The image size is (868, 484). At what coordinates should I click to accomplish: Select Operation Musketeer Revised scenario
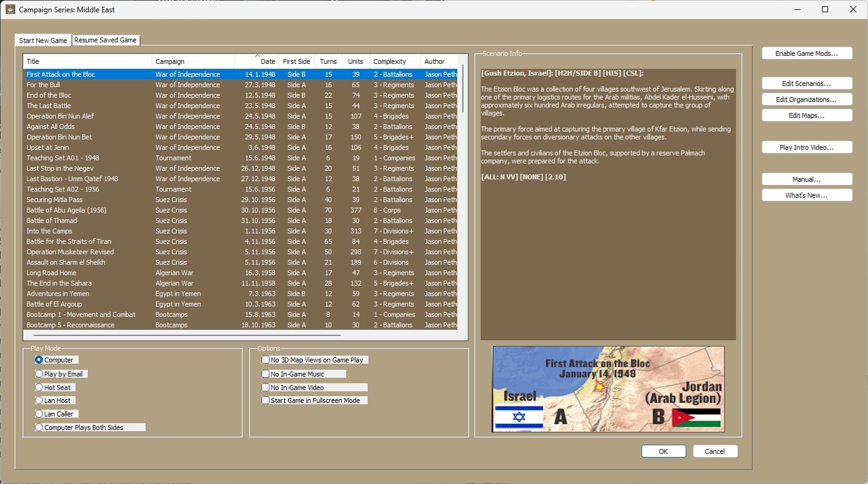(x=240, y=252)
